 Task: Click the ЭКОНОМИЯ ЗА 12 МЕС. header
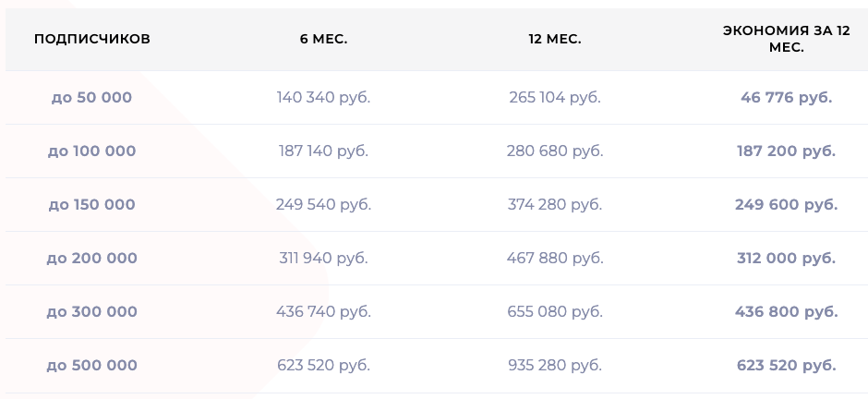[786, 40]
